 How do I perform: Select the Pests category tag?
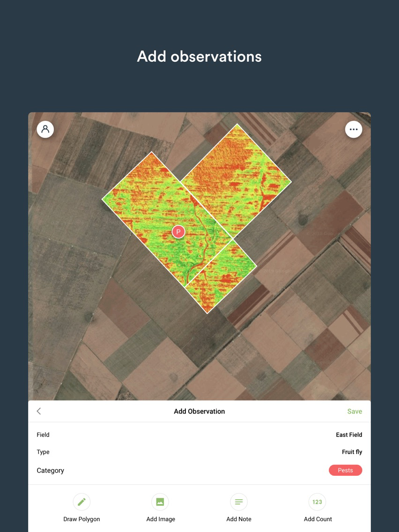click(x=346, y=470)
